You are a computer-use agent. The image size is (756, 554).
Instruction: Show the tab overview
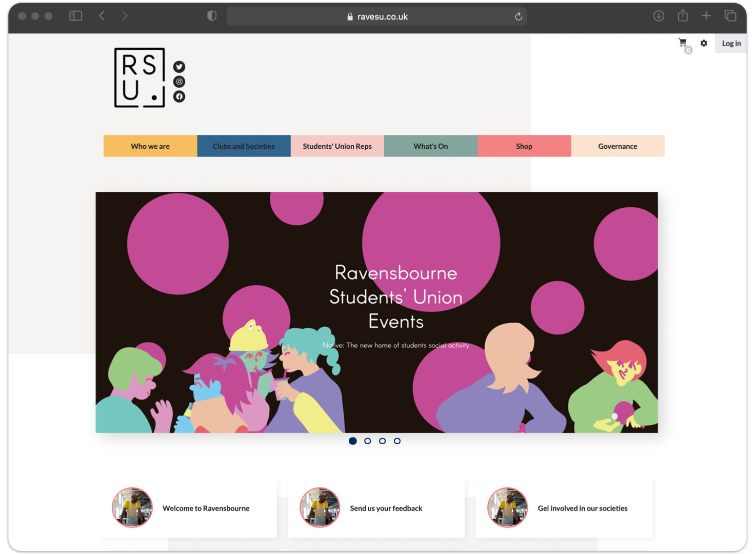click(x=730, y=16)
